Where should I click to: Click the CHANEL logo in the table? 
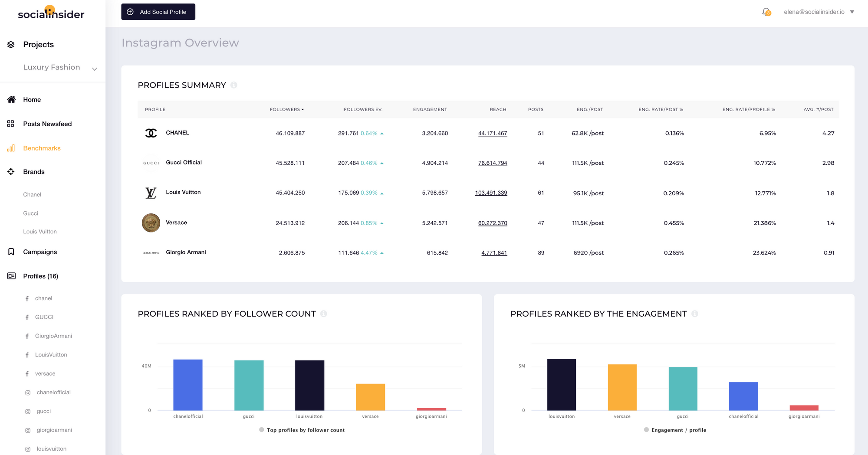click(151, 133)
